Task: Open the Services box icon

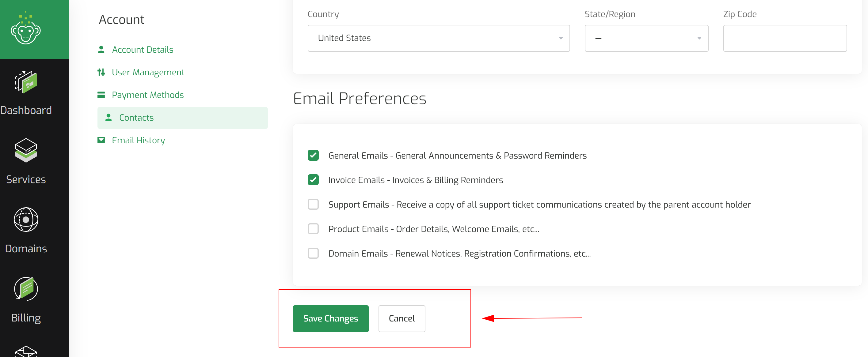Action: pyautogui.click(x=26, y=150)
